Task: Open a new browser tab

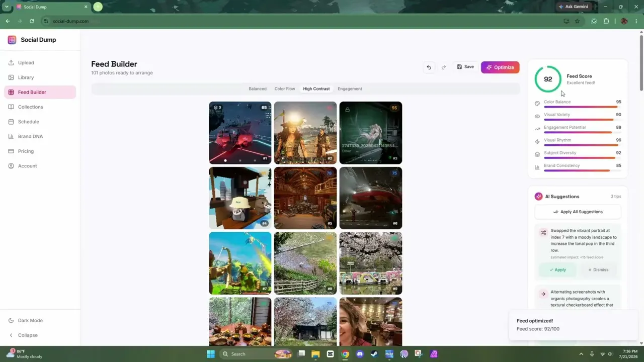Action: coord(98,7)
